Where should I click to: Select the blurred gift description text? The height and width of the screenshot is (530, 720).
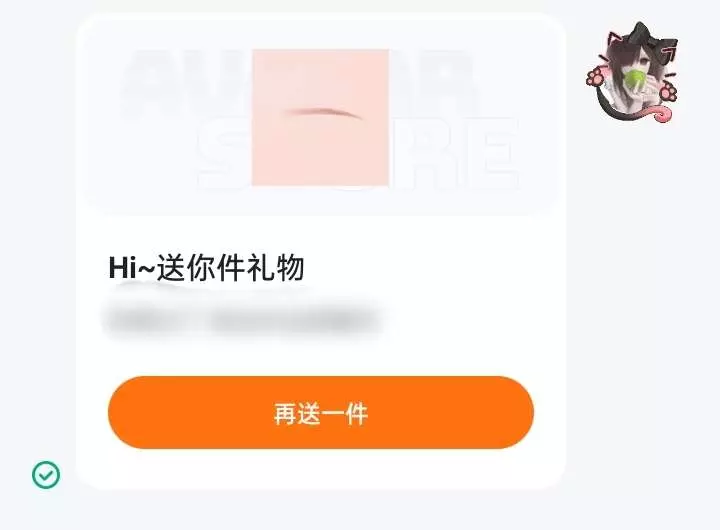pyautogui.click(x=243, y=318)
